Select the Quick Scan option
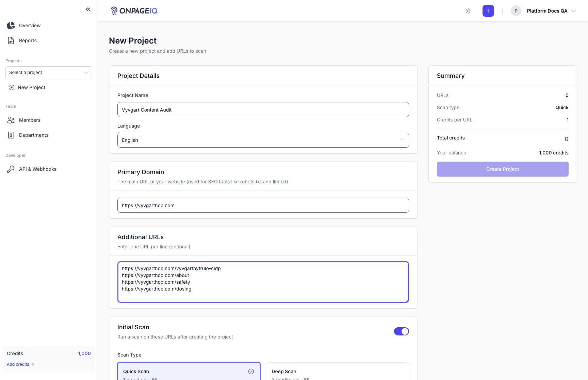The image size is (588, 380). (189, 371)
